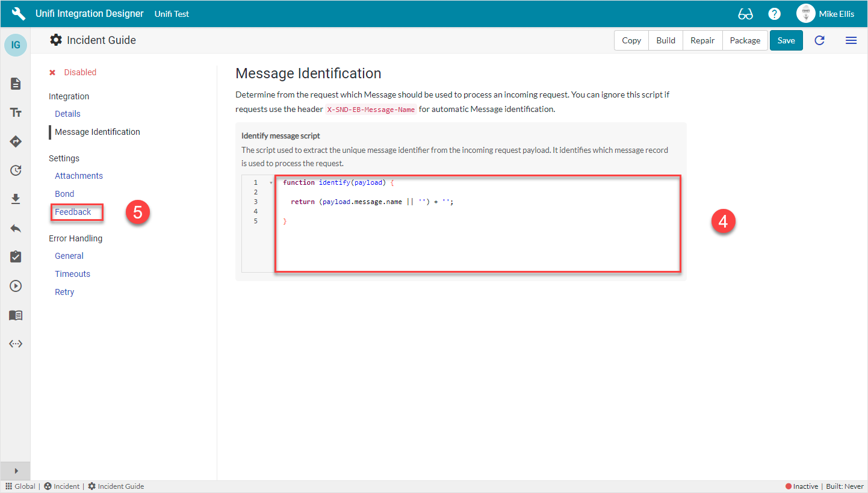This screenshot has height=493, width=868.
Task: Collapse the code fold arrow on line 1
Action: coord(270,182)
